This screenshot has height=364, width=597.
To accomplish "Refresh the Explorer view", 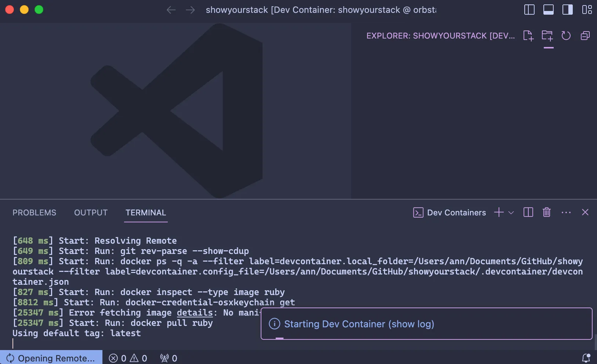I will point(566,36).
